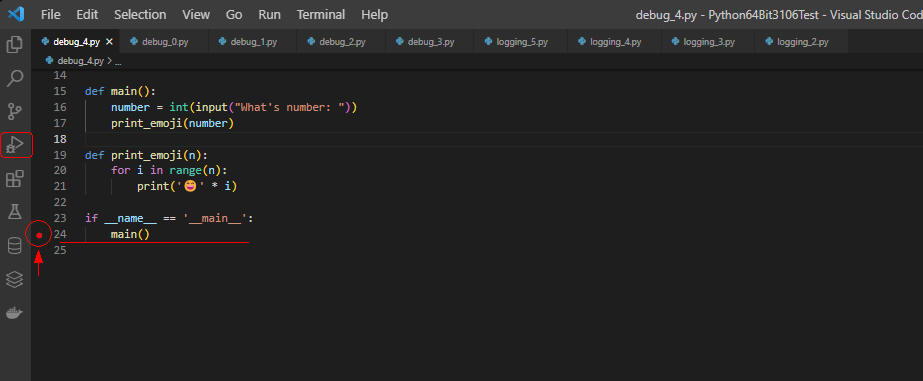Switch to the logging_2.py tab
The width and height of the screenshot is (923, 381).
coord(801,42)
